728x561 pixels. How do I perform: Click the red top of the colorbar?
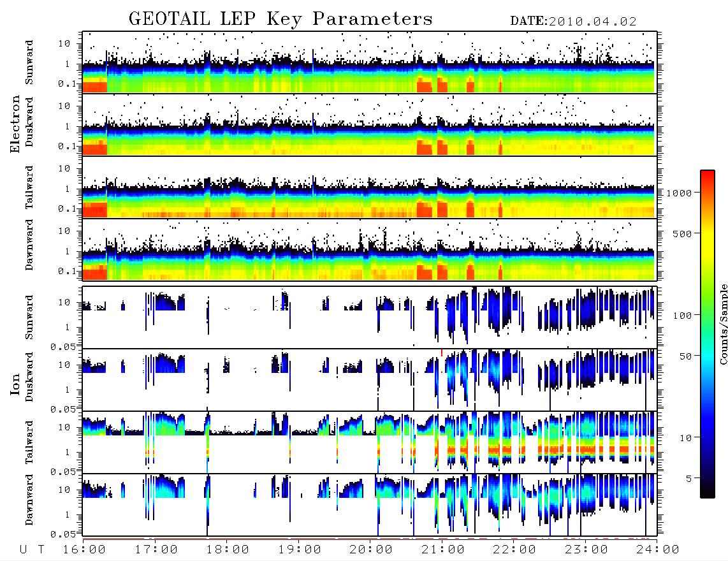click(x=708, y=177)
